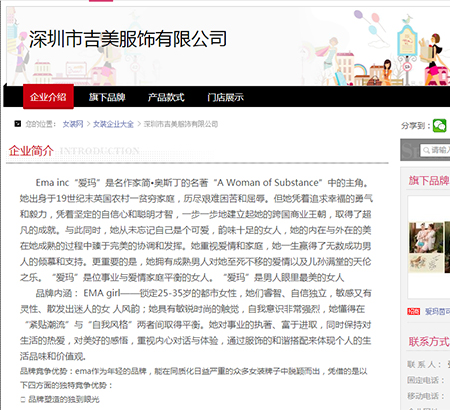Open the 产品款式 tab
The height and width of the screenshot is (410, 450).
click(166, 97)
